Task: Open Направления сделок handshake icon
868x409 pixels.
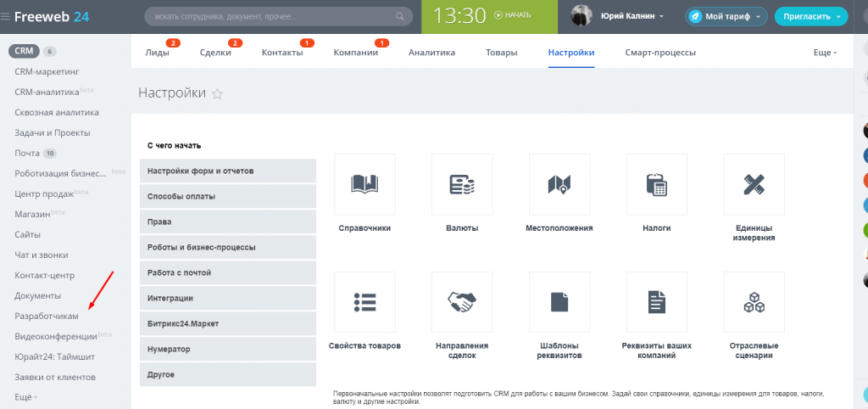Action: [462, 302]
